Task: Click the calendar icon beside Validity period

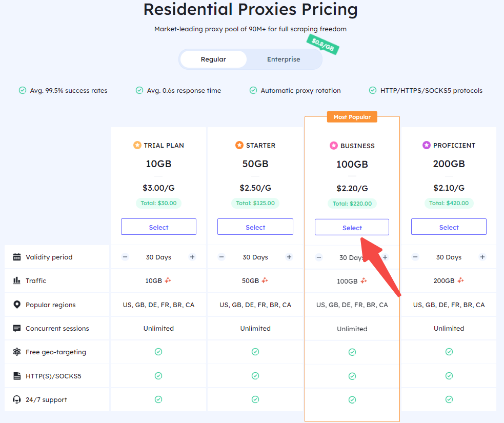Action: pyautogui.click(x=17, y=257)
